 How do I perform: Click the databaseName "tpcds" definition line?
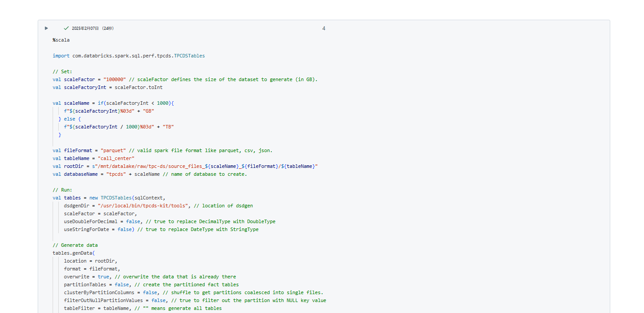(150, 174)
